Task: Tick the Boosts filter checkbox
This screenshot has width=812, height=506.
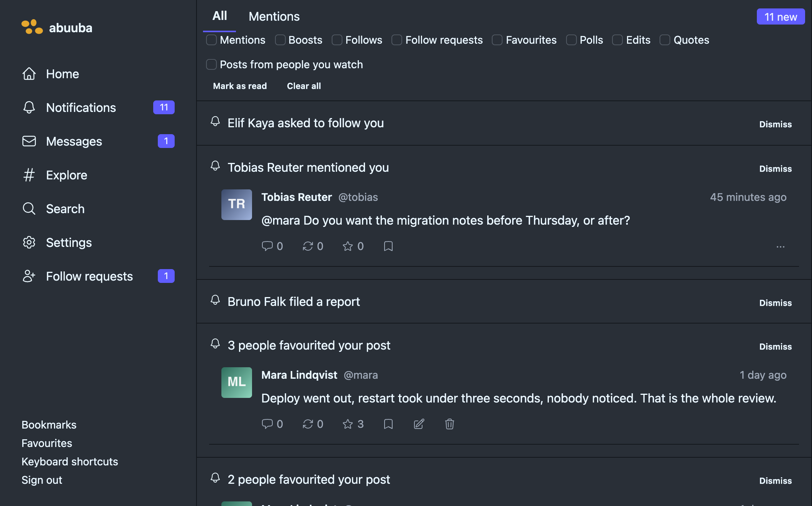Action: (280, 40)
